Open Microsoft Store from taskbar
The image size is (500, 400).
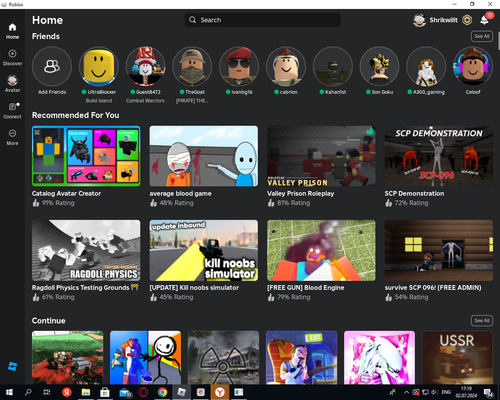(105, 392)
